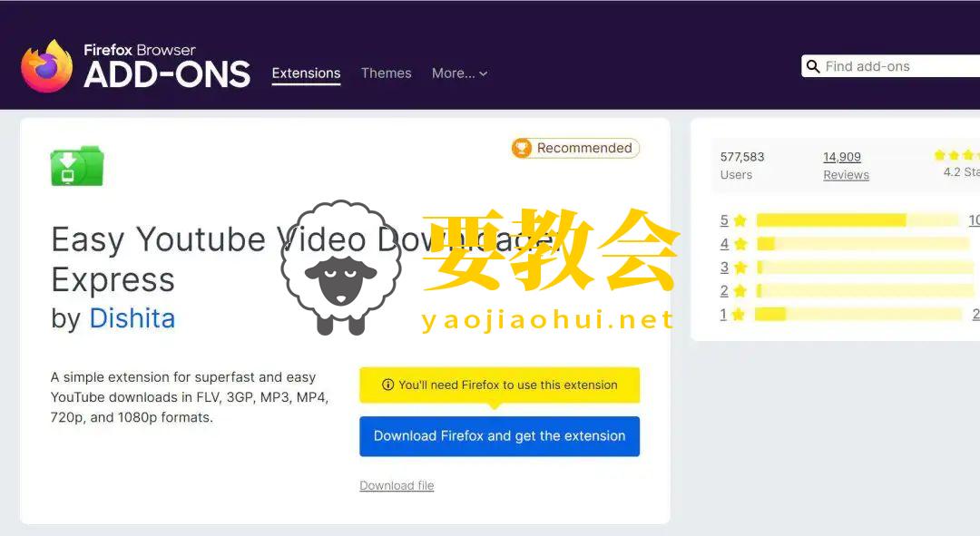Click the info icon in yellow notice

point(387,385)
